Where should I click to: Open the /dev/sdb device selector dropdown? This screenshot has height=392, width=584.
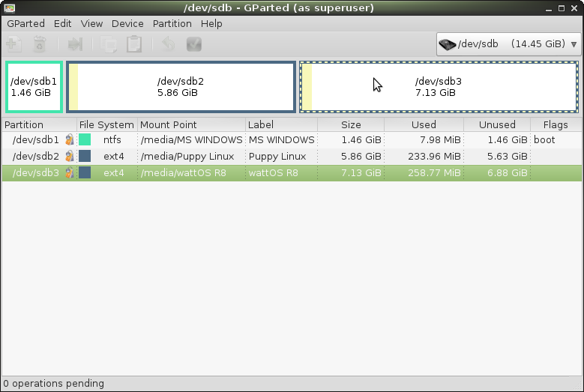click(x=508, y=44)
